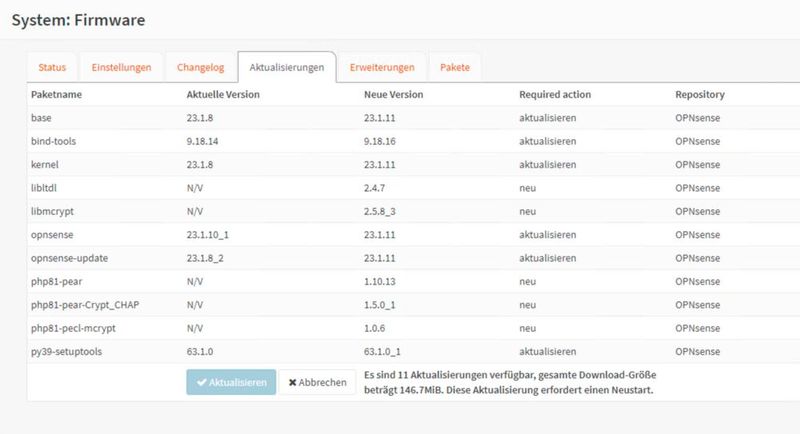Click new version 1.5.0_1 of php81-pear-Crypt_CHAP
This screenshot has width=800, height=434.
pos(380,305)
